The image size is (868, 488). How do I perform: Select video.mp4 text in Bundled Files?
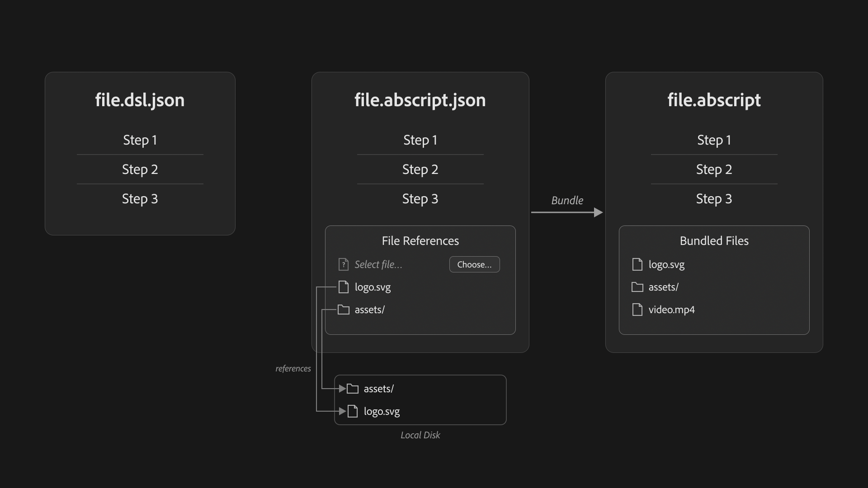click(671, 310)
